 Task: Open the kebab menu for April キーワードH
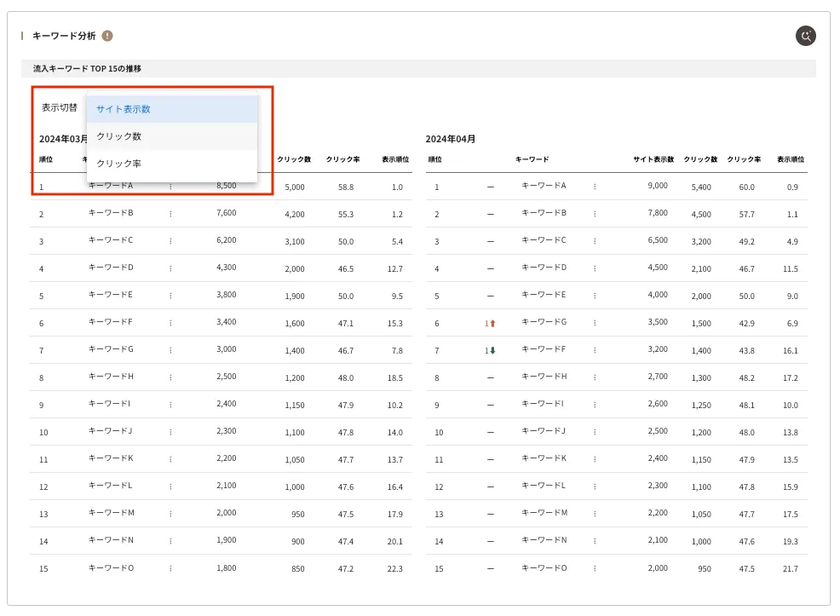point(595,377)
